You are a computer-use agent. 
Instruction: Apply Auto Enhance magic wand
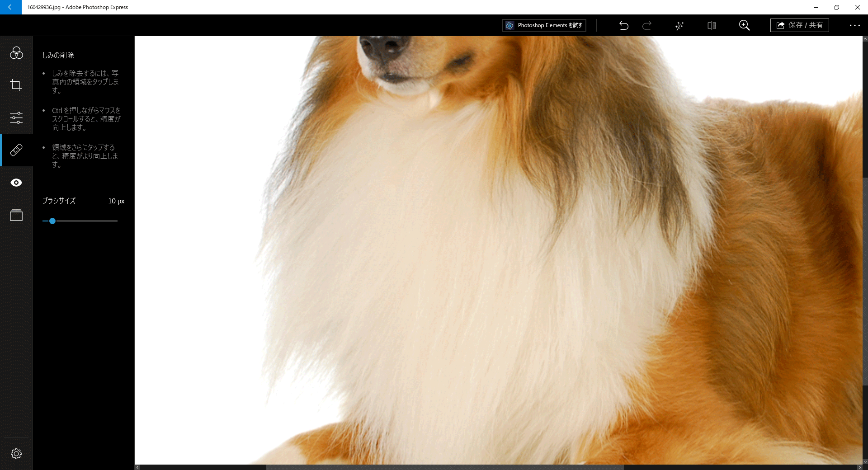point(679,26)
